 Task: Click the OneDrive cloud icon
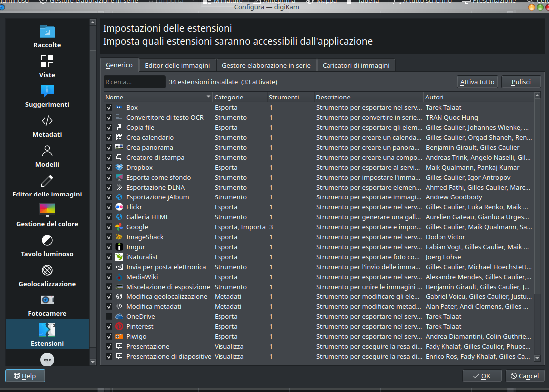pyautogui.click(x=119, y=316)
